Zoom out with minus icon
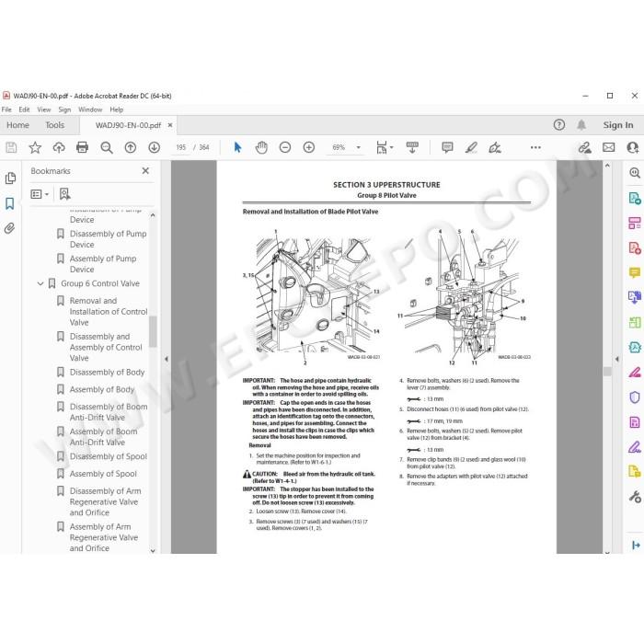 (x=285, y=147)
